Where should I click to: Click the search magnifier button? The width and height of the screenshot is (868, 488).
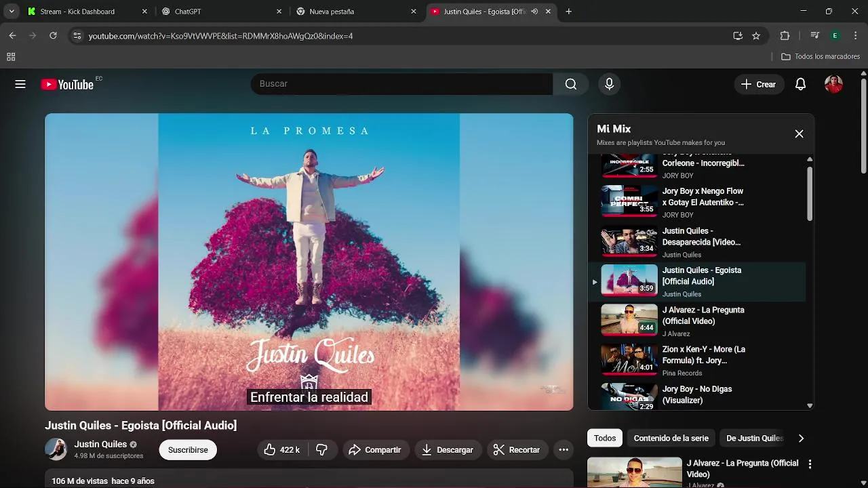[571, 84]
